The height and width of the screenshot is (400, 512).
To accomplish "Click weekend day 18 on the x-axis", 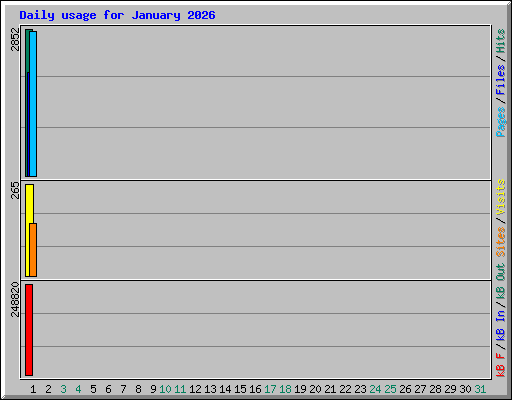I will [x=285, y=389].
